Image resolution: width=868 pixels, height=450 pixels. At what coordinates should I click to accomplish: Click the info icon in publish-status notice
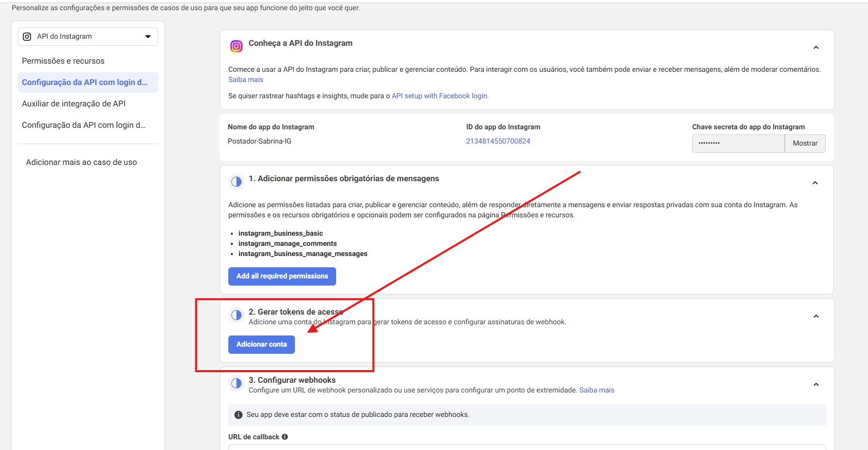tap(238, 415)
